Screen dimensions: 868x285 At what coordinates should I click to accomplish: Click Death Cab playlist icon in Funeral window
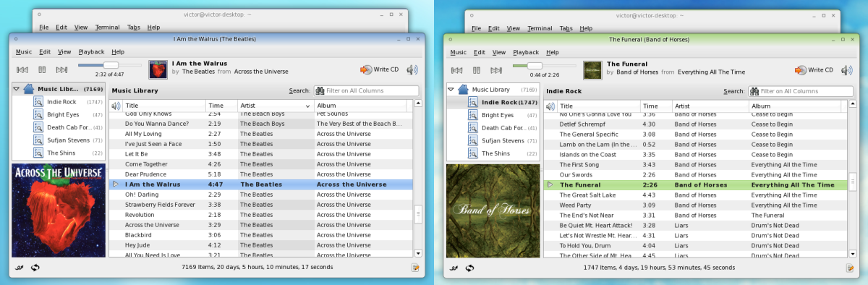(x=472, y=127)
